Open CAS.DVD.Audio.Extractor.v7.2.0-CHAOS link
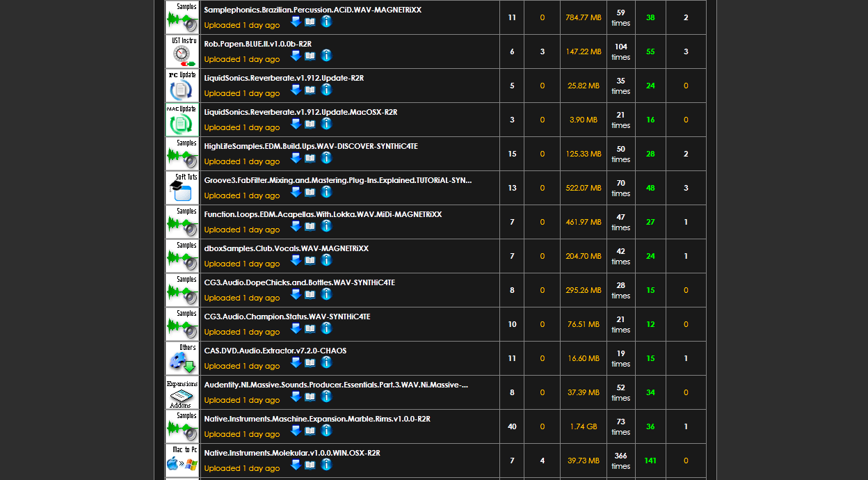The height and width of the screenshot is (480, 868). click(x=275, y=351)
